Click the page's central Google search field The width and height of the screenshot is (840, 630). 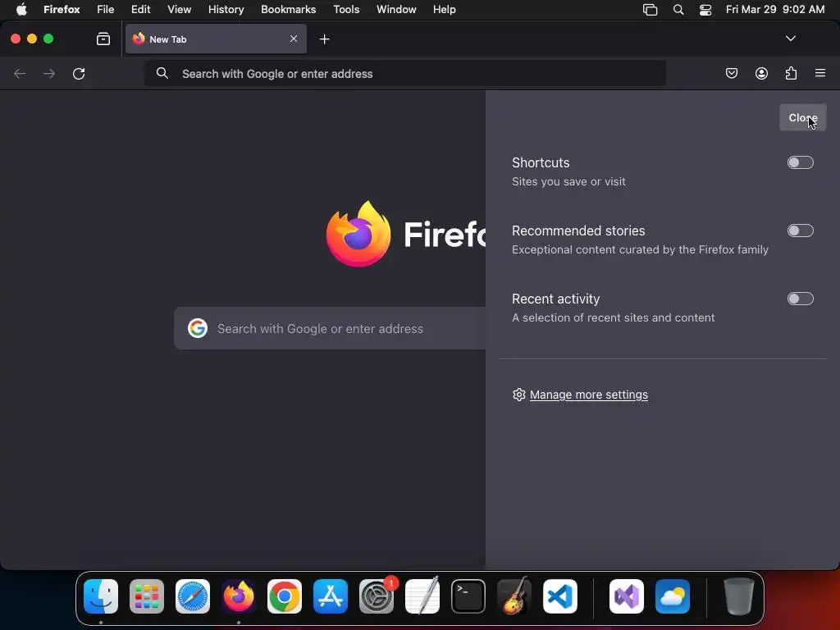pyautogui.click(x=330, y=328)
